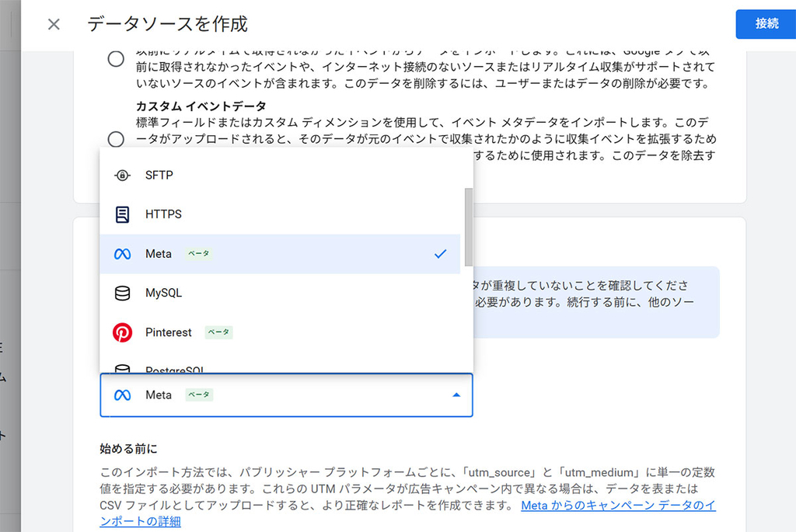
Task: Click the カスタム イベントデータ heading text
Action: coord(201,106)
